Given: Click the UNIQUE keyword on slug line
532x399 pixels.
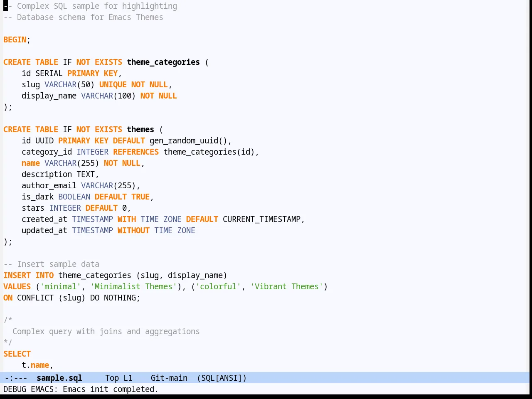Looking at the screenshot, I should (113, 84).
